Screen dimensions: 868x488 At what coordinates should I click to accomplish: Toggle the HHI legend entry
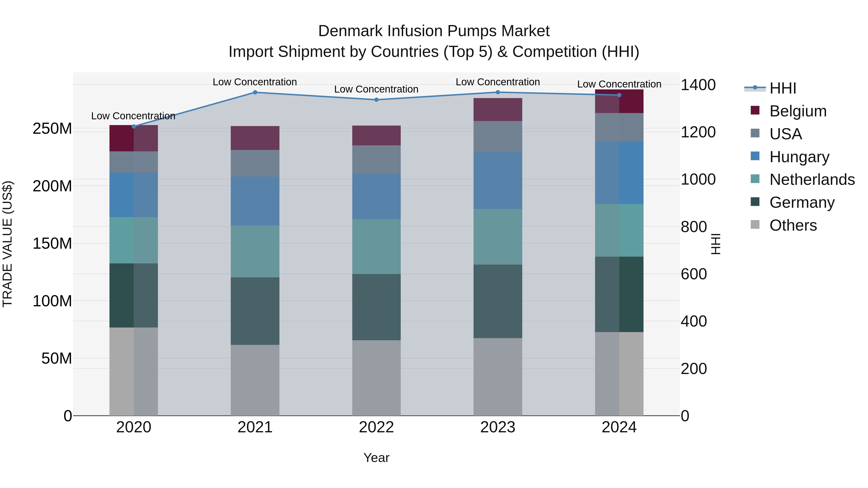pos(770,88)
